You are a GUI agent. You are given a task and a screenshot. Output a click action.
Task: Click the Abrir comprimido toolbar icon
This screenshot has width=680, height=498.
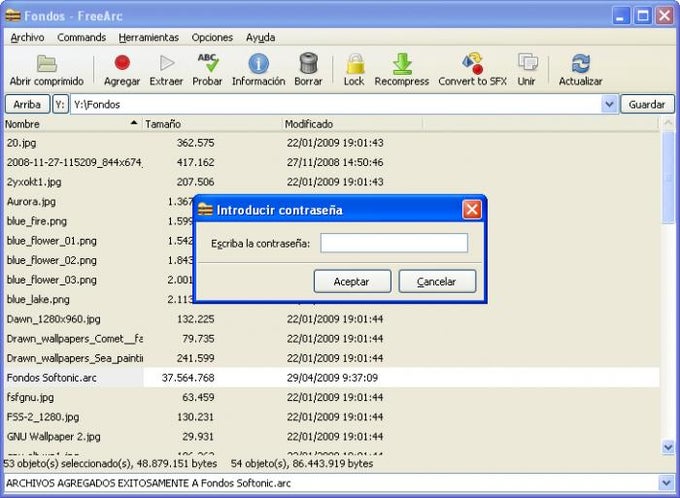[x=46, y=63]
